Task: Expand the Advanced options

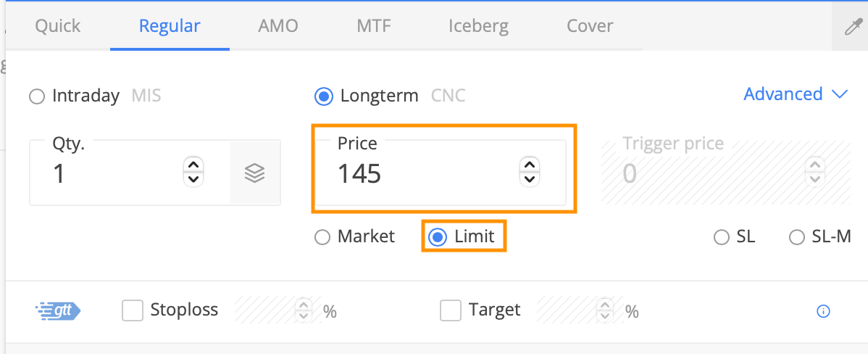Action: point(796,94)
